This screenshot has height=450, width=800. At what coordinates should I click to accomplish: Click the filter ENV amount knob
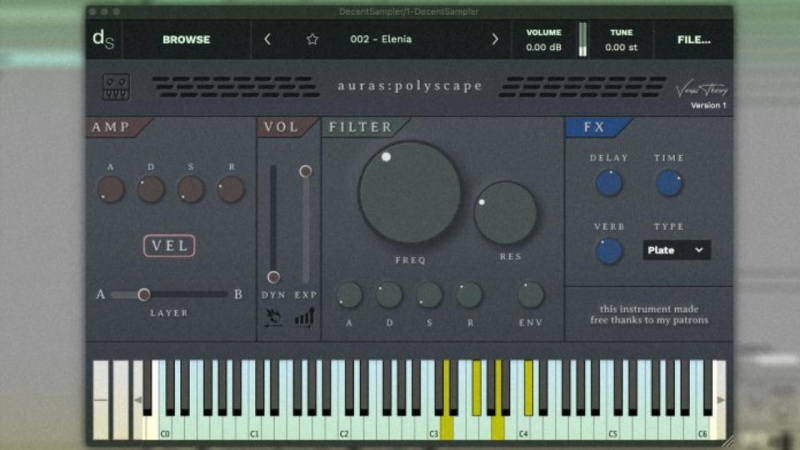[531, 295]
